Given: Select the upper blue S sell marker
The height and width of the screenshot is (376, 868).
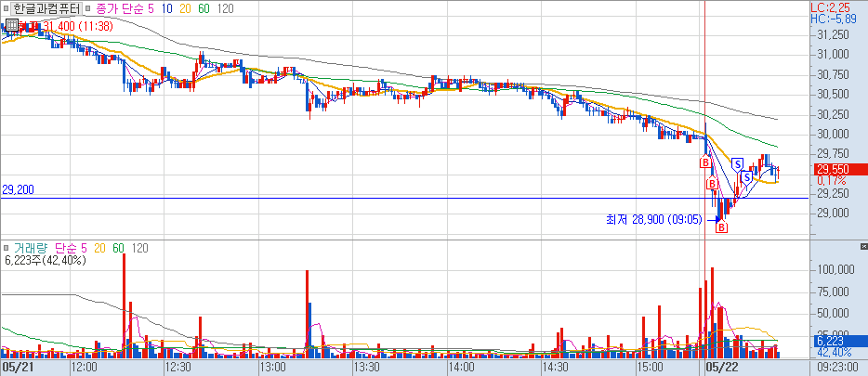Looking at the screenshot, I should point(737,163).
